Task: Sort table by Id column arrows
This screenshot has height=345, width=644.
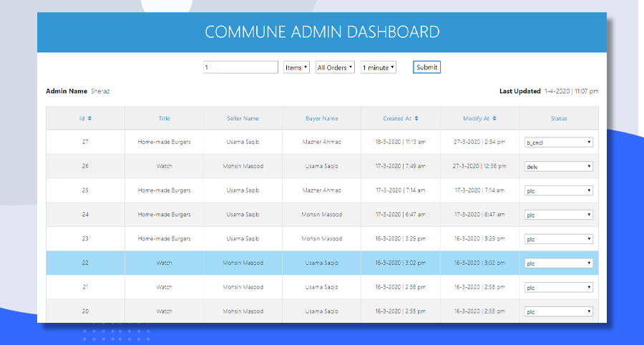Action: 89,119
